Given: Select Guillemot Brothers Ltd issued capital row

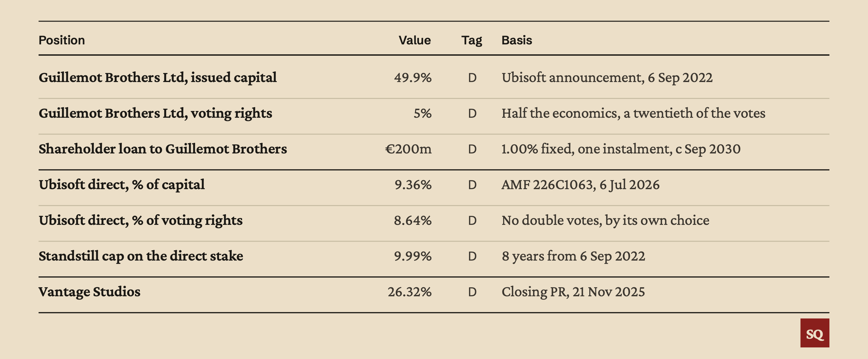Looking at the screenshot, I should [x=434, y=77].
